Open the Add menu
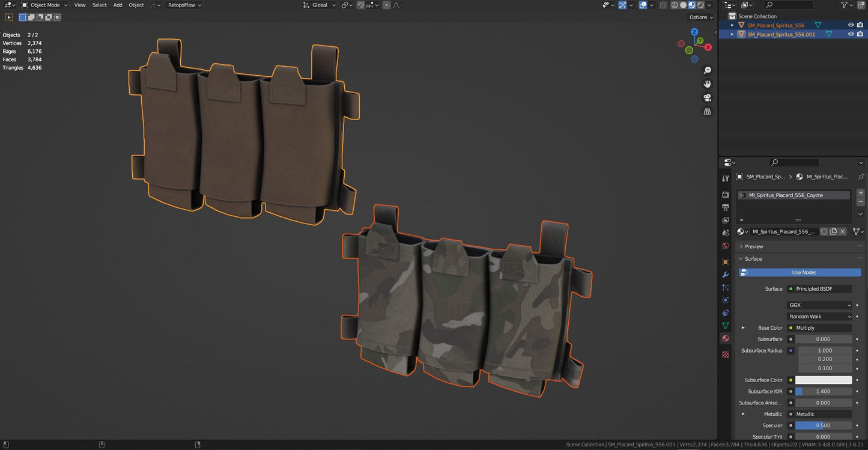Screen dimensions: 868x450 [118, 5]
